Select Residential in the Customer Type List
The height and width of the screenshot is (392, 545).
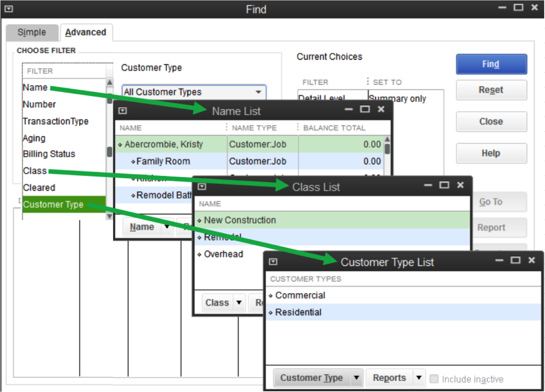click(x=298, y=312)
